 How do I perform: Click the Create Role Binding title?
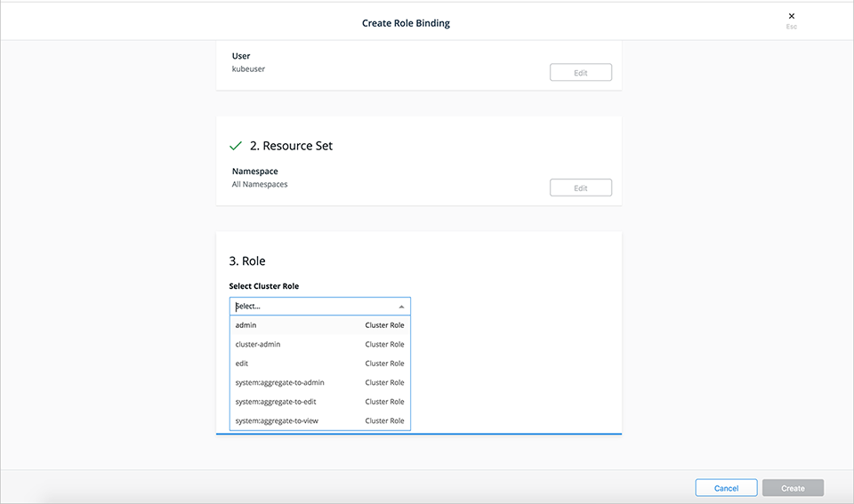tap(406, 23)
